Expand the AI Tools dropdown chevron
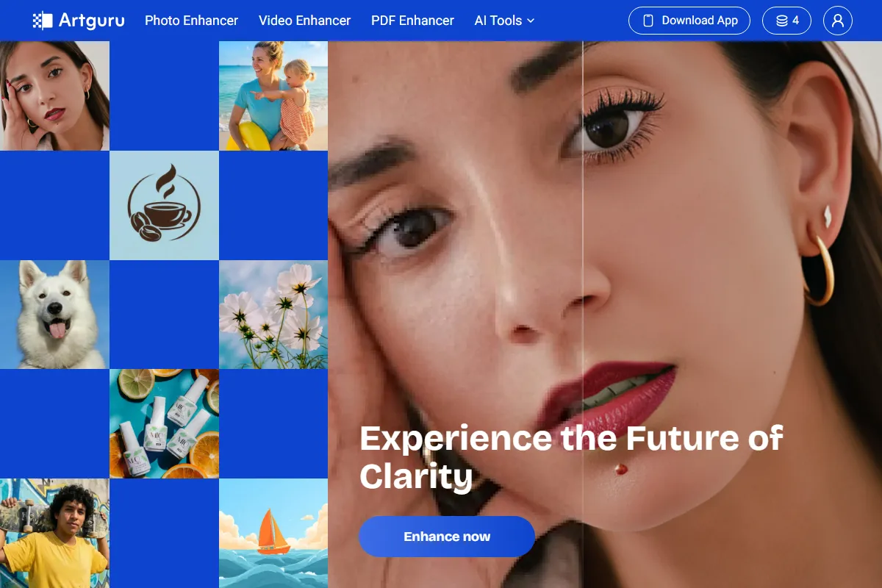The image size is (882, 588). tap(531, 21)
